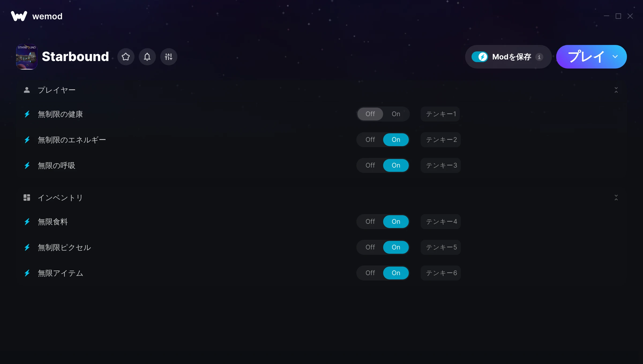Collapse the インベントリ section
This screenshot has height=364, width=643.
click(616, 198)
